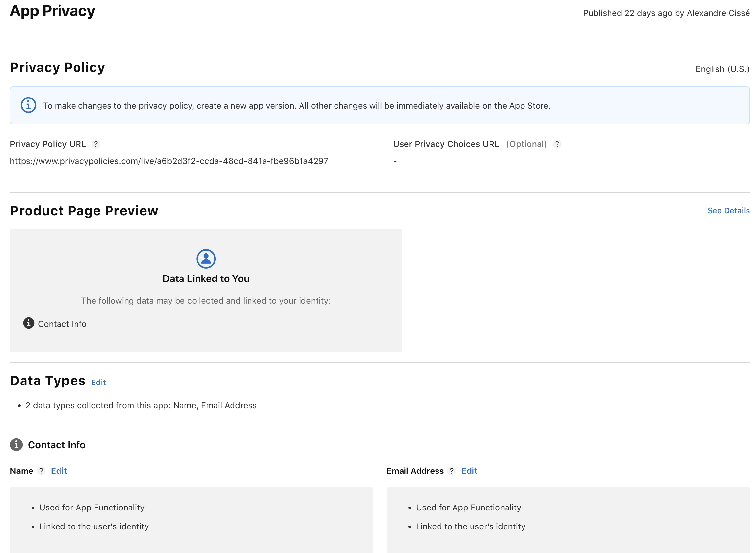Click the Contact Info icon in the product preview
The height and width of the screenshot is (553, 756).
[x=28, y=323]
